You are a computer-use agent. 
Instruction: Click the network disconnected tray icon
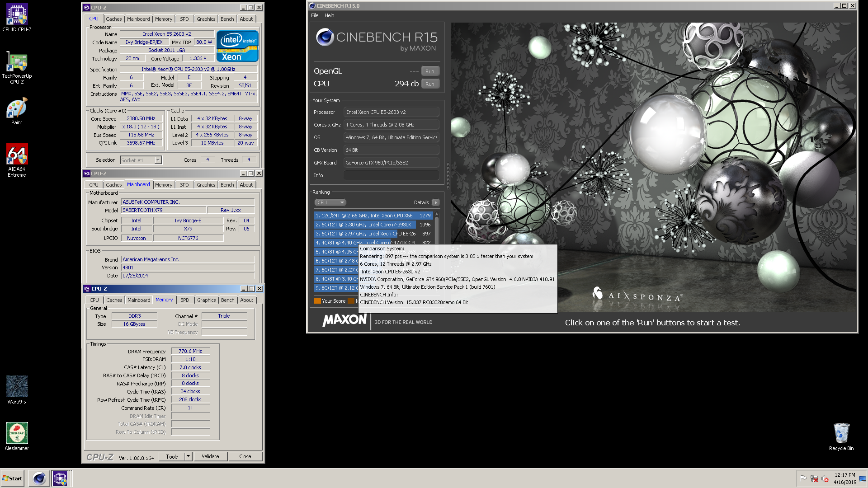point(814,479)
